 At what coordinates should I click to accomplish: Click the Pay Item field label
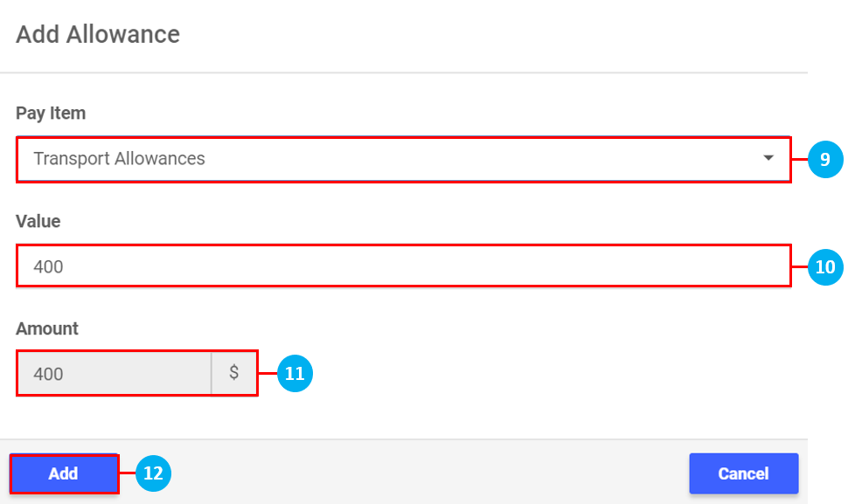tap(51, 114)
